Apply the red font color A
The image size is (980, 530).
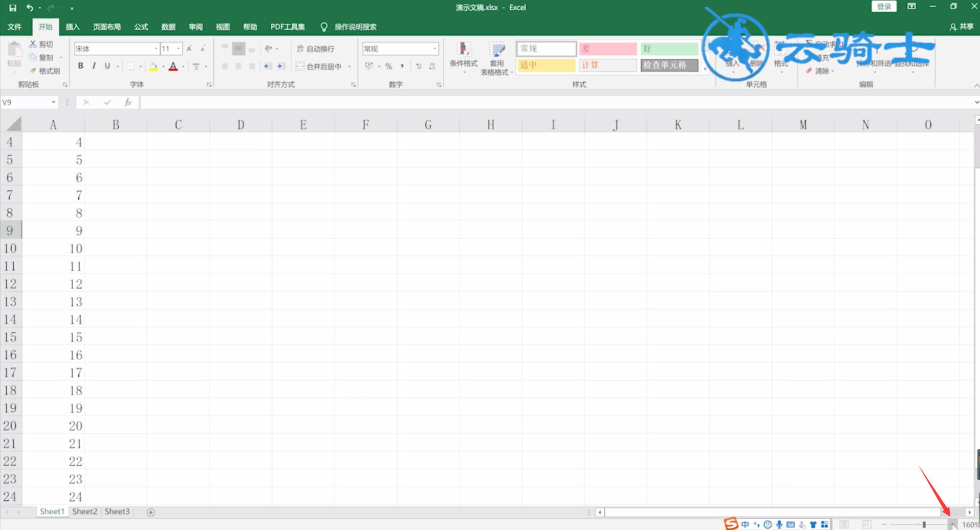(173, 66)
